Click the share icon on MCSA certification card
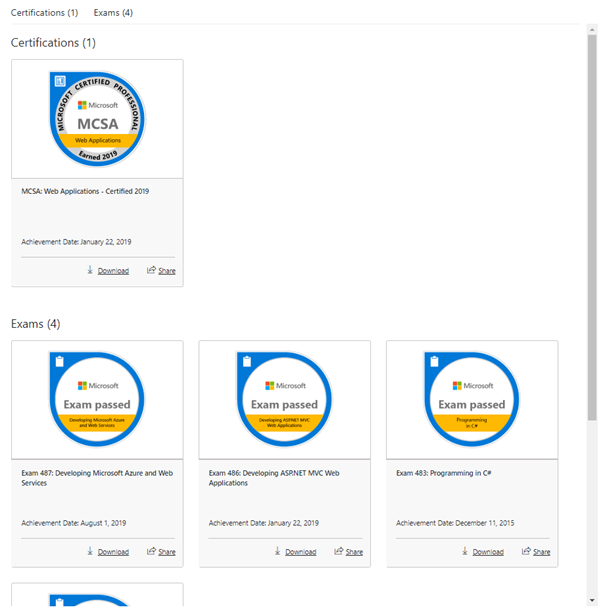605x607 pixels. (151, 270)
